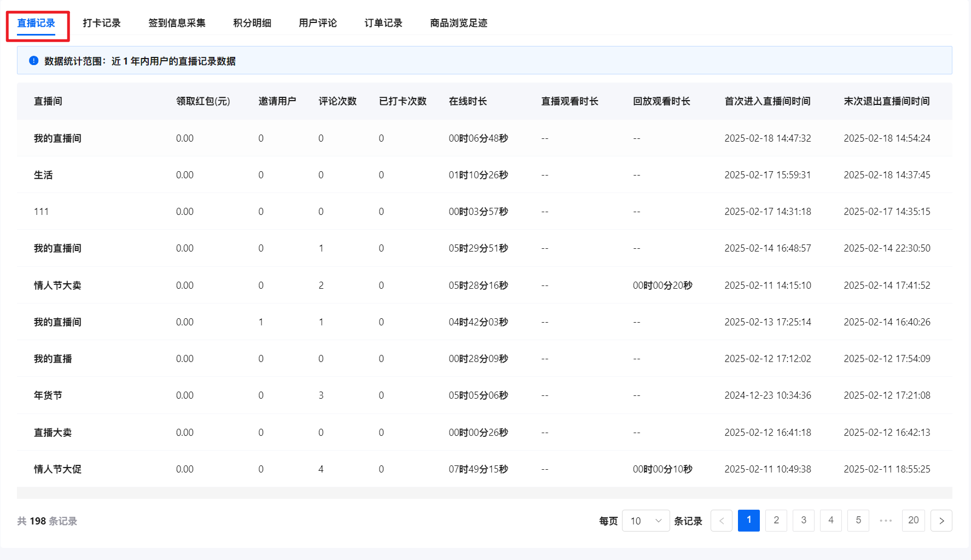Click the current page 1 button

(x=748, y=521)
